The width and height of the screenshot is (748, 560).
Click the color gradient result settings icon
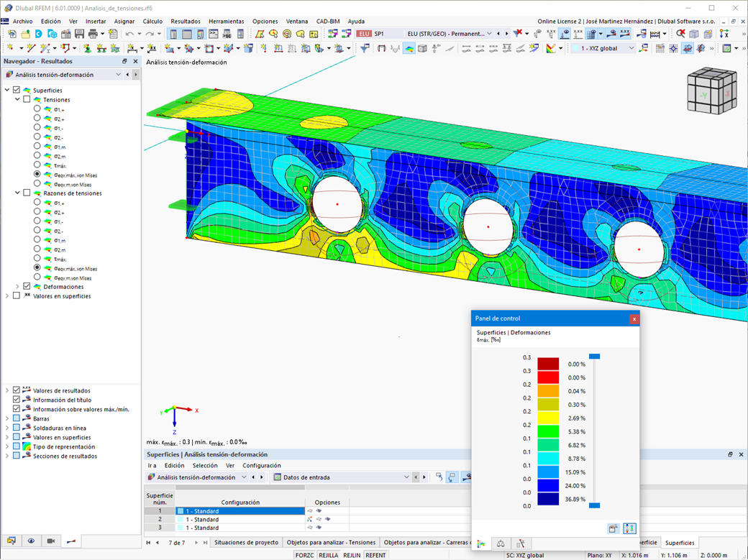coord(551,48)
